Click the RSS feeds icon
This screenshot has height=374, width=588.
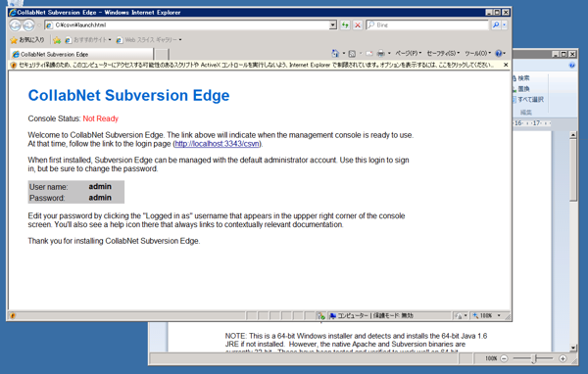pyautogui.click(x=352, y=54)
